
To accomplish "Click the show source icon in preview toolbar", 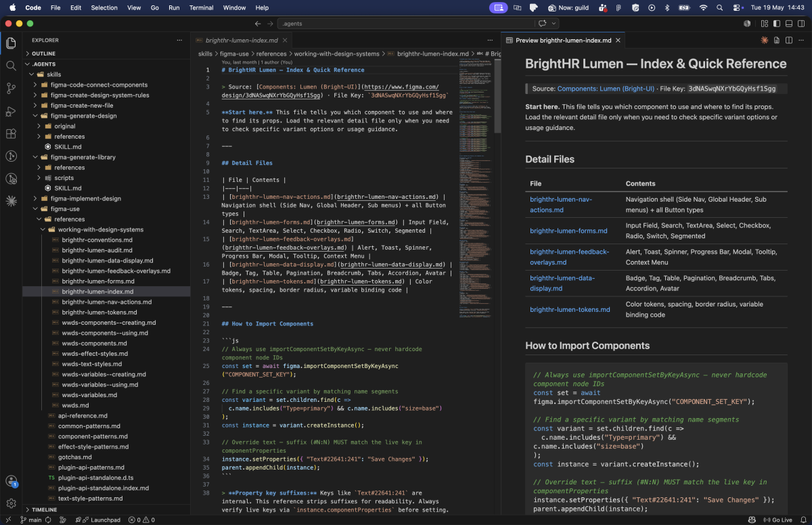I will coord(777,40).
